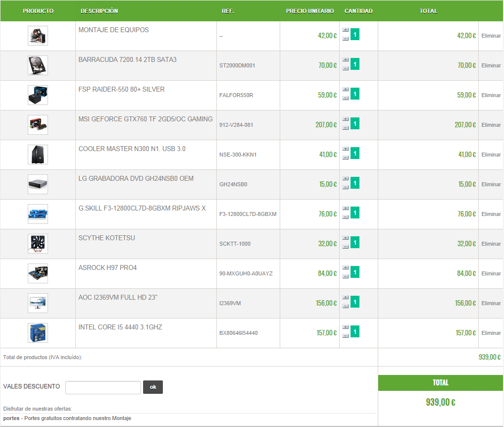Screen dimensions: 504x427
Task: Remove MSI GEFORCE GTX760 via Eliminar
Action: coord(491,125)
